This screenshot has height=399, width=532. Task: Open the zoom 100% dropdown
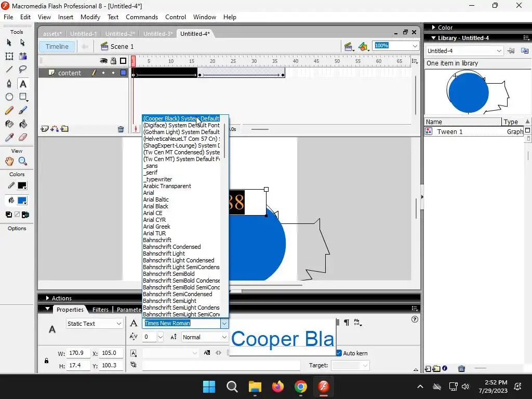tap(415, 46)
